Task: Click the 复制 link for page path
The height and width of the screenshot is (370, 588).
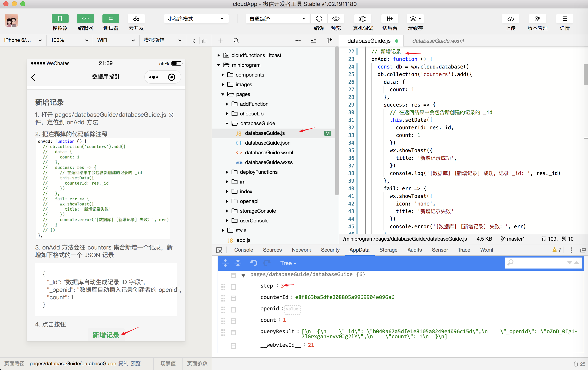Action: [123, 364]
